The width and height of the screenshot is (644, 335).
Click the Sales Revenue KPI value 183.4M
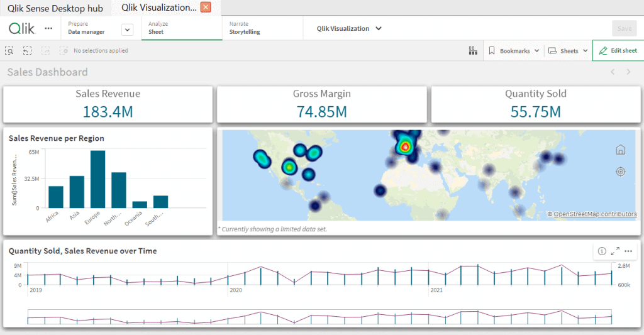[108, 112]
